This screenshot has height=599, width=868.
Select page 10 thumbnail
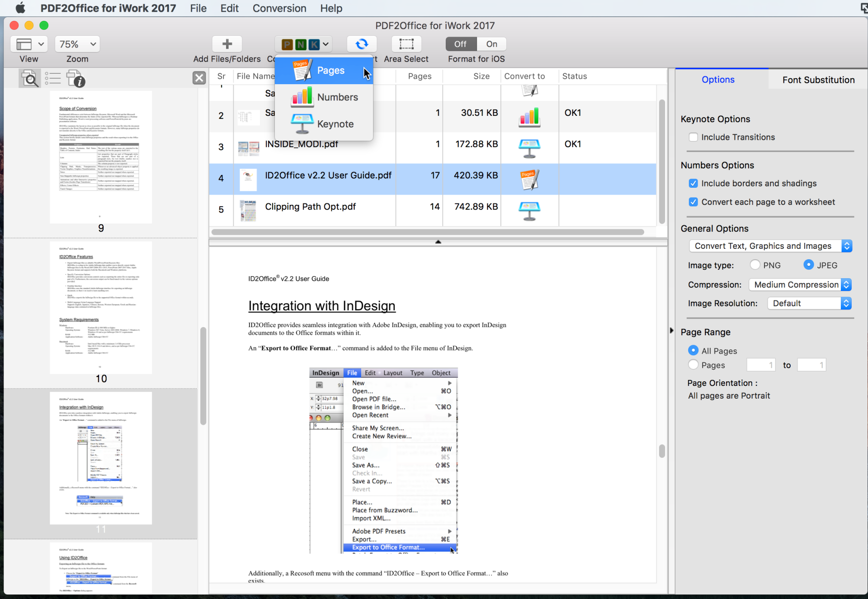click(x=101, y=308)
